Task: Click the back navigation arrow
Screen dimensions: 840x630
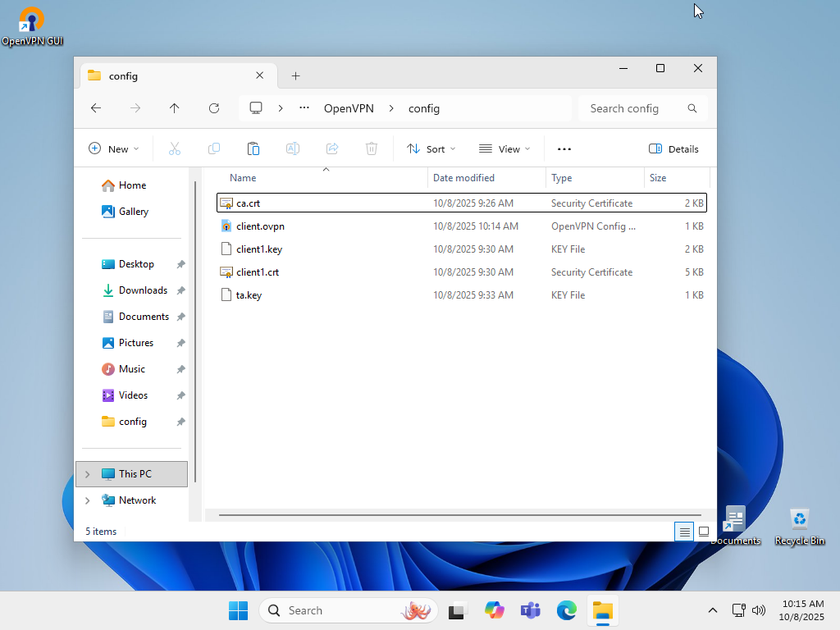Action: [x=96, y=108]
